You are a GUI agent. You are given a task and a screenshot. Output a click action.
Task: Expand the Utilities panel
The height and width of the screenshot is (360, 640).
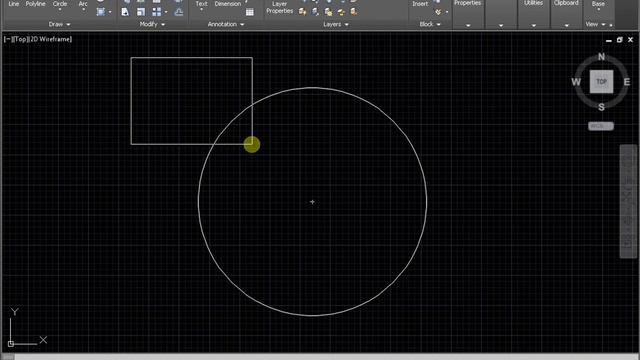(533, 25)
